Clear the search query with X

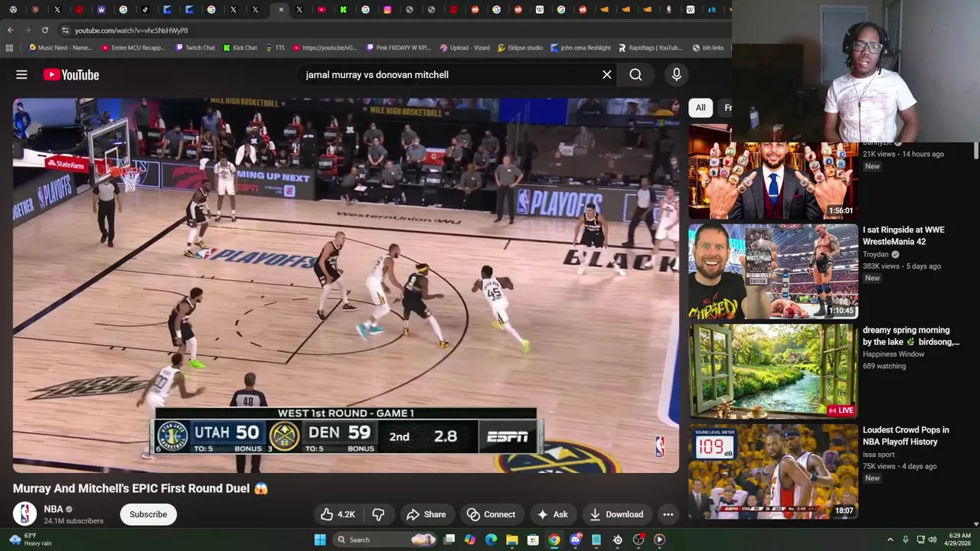(607, 75)
